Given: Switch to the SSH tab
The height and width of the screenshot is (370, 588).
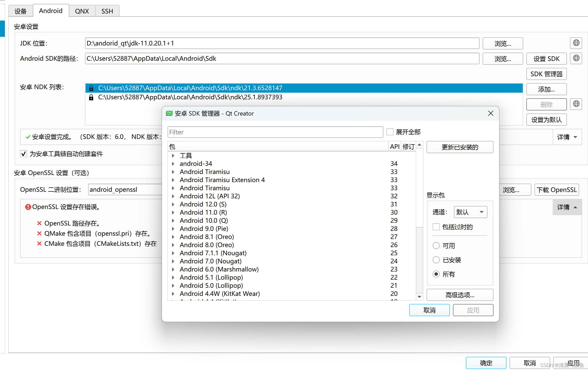Looking at the screenshot, I should (107, 11).
